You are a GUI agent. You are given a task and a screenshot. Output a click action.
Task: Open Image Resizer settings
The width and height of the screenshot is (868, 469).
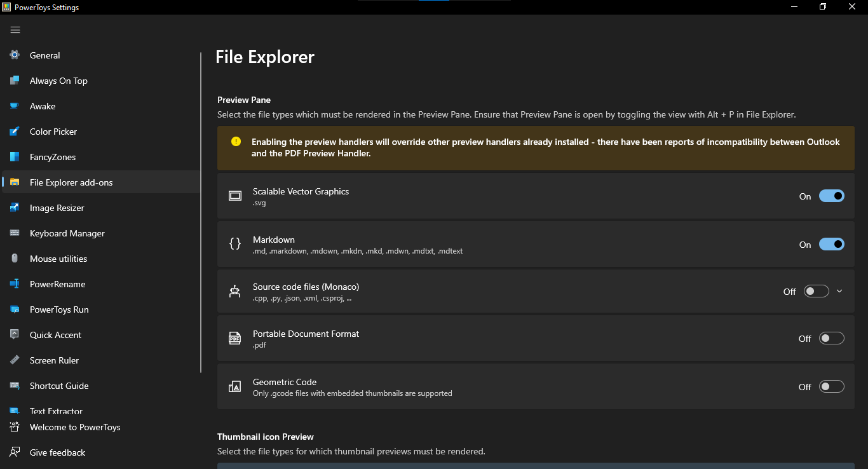[101, 208]
